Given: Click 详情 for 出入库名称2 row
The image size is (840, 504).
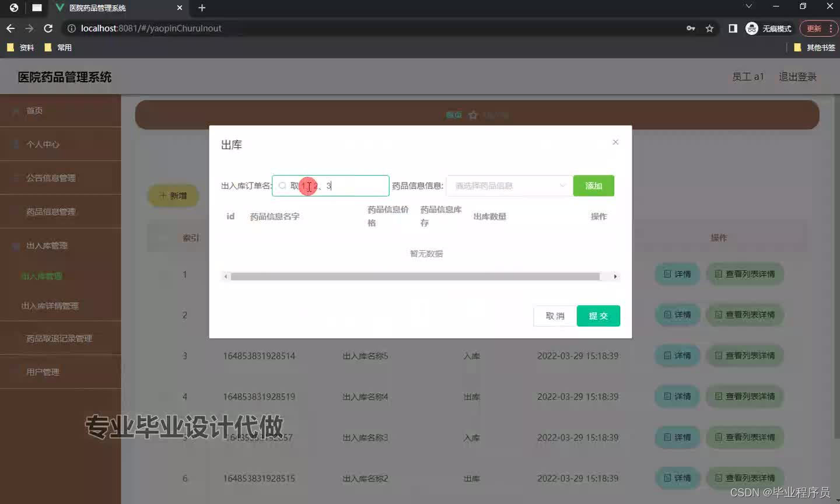Looking at the screenshot, I should [677, 478].
